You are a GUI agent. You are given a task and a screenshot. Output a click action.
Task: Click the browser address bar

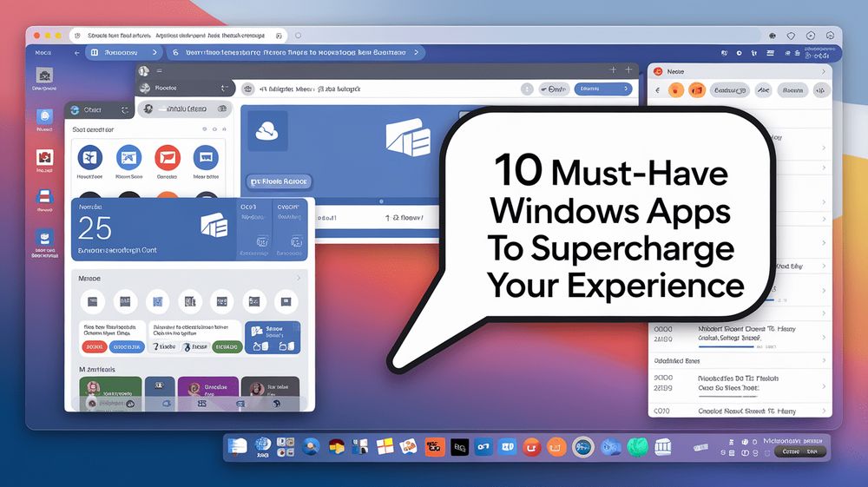tap(178, 36)
